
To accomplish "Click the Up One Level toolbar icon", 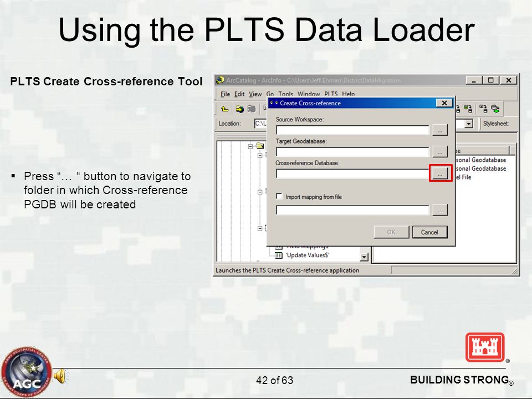I will pyautogui.click(x=224, y=109).
